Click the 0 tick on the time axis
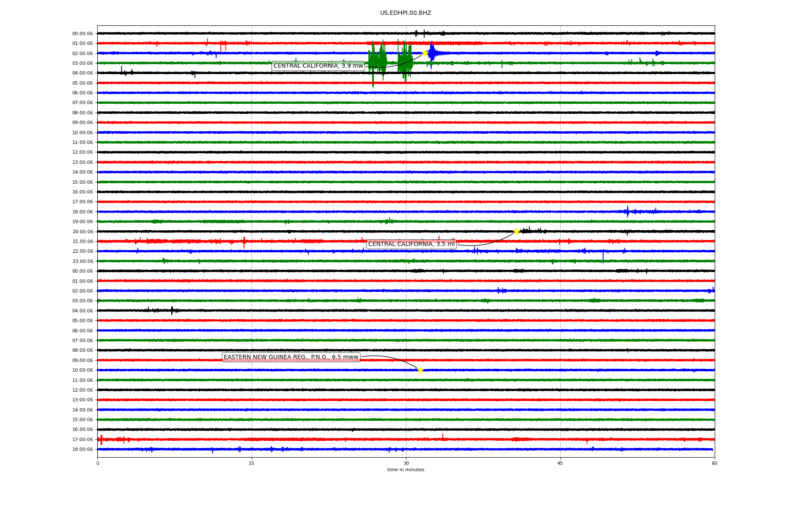This screenshot has width=812, height=508. [98, 463]
